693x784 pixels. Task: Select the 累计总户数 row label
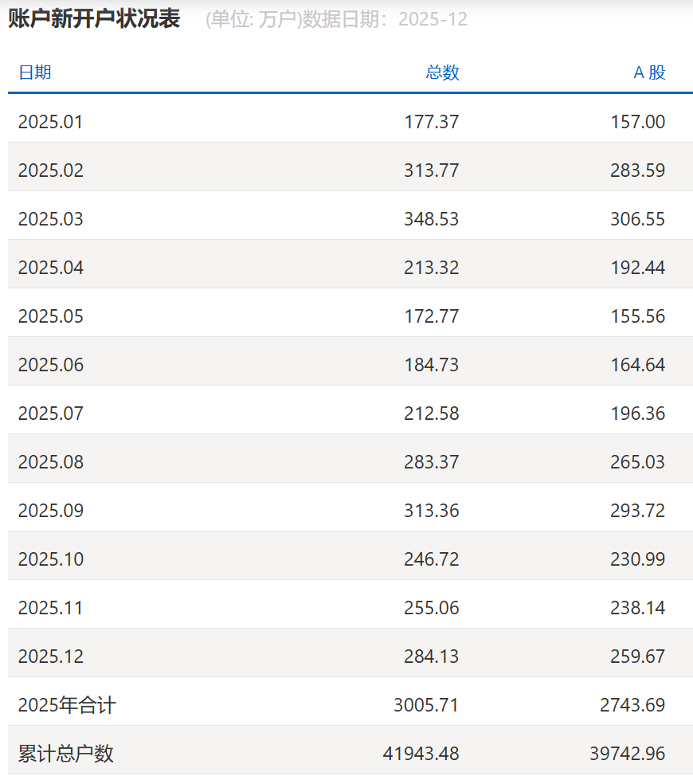pyautogui.click(x=66, y=754)
